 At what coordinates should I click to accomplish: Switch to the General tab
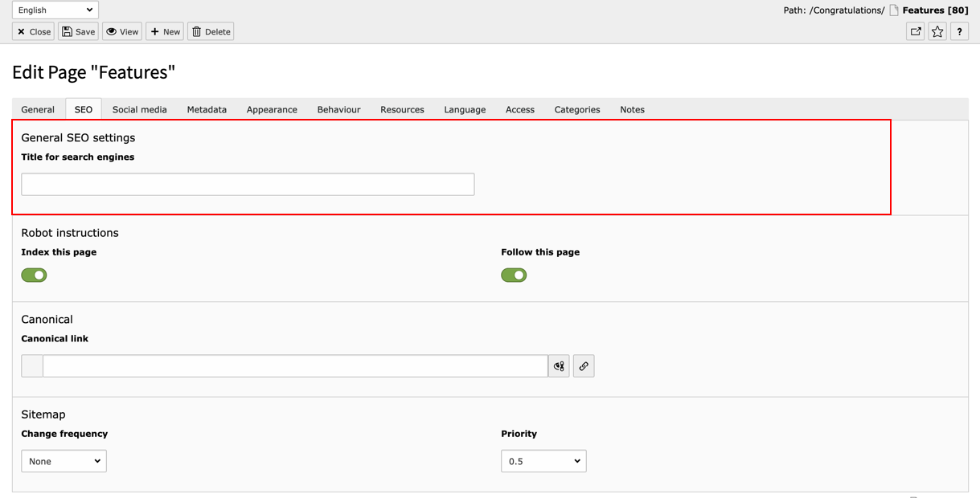click(38, 109)
